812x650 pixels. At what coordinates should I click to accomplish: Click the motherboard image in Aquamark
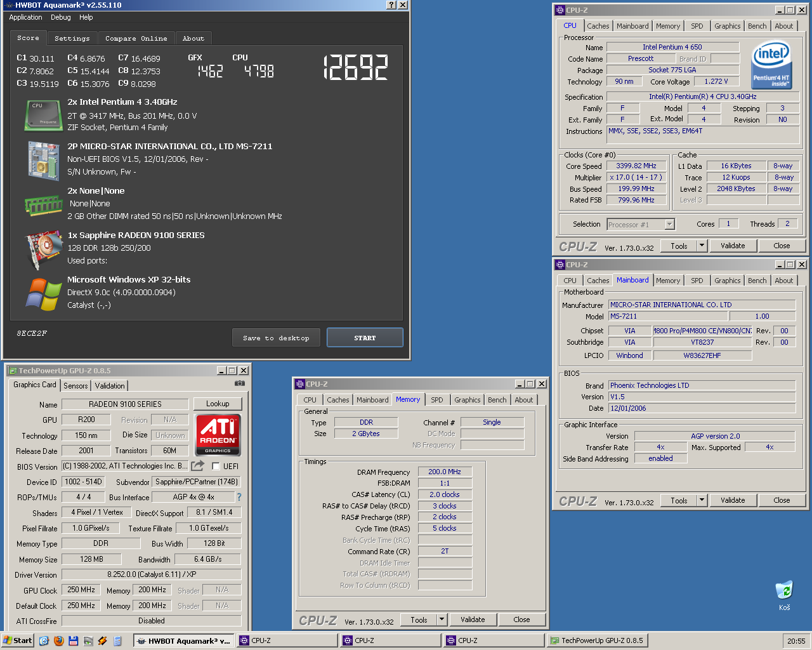pyautogui.click(x=43, y=160)
